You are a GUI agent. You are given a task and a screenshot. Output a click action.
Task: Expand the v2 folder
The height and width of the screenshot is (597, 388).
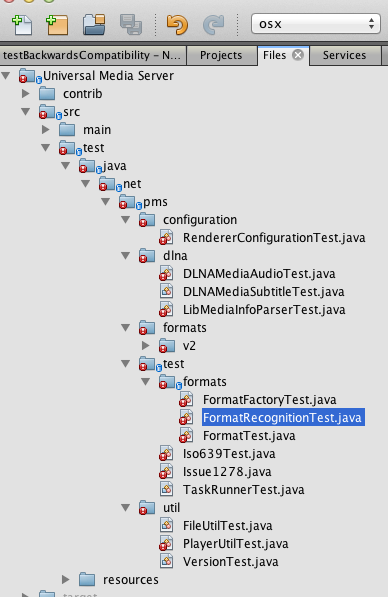click(x=146, y=345)
